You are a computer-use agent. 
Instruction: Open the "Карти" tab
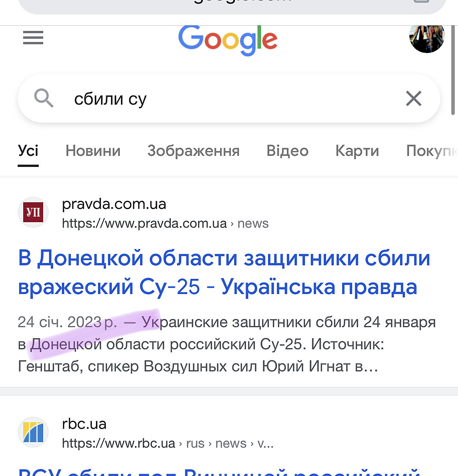(x=357, y=151)
